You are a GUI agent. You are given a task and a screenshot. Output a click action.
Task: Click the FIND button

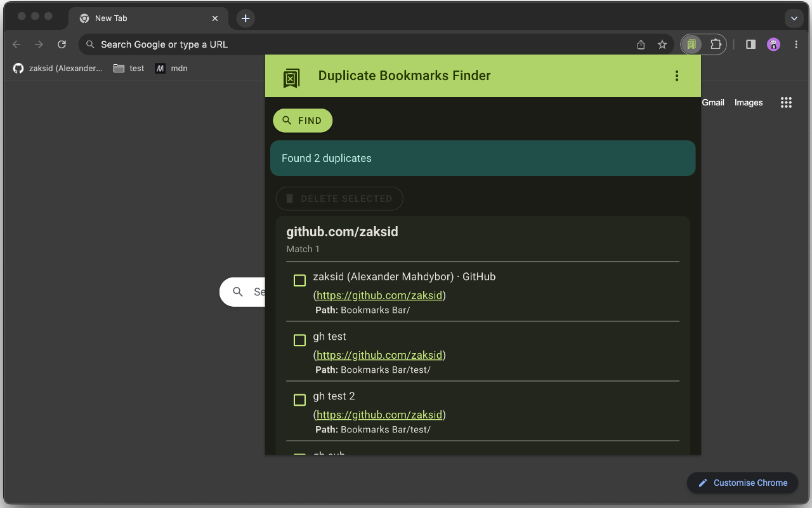303,121
